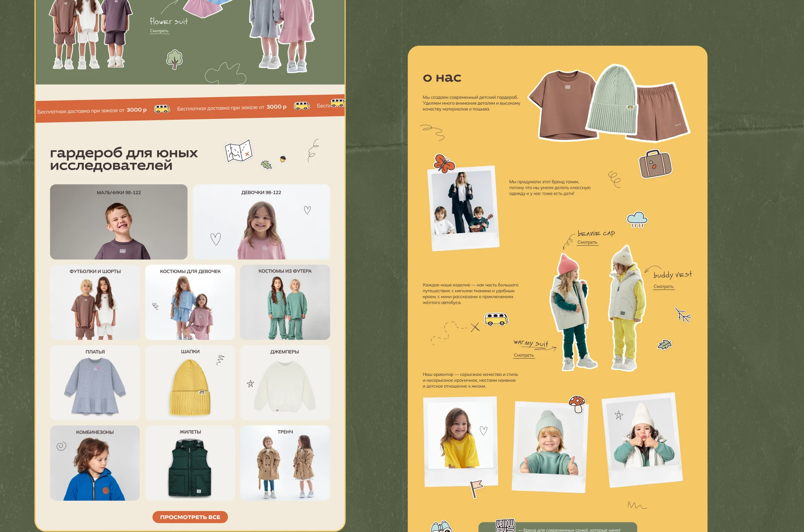Click the orange butterfly sticker
This screenshot has width=804, height=532.
click(444, 163)
